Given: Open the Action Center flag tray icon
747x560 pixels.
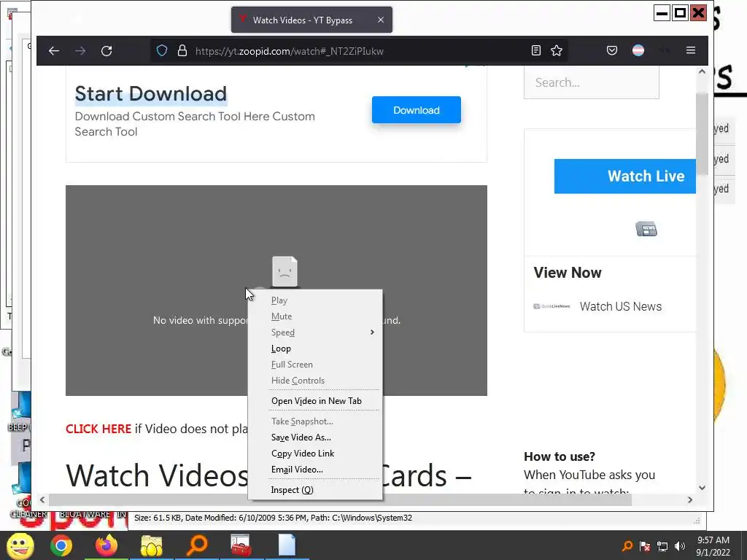Looking at the screenshot, I should 645,545.
